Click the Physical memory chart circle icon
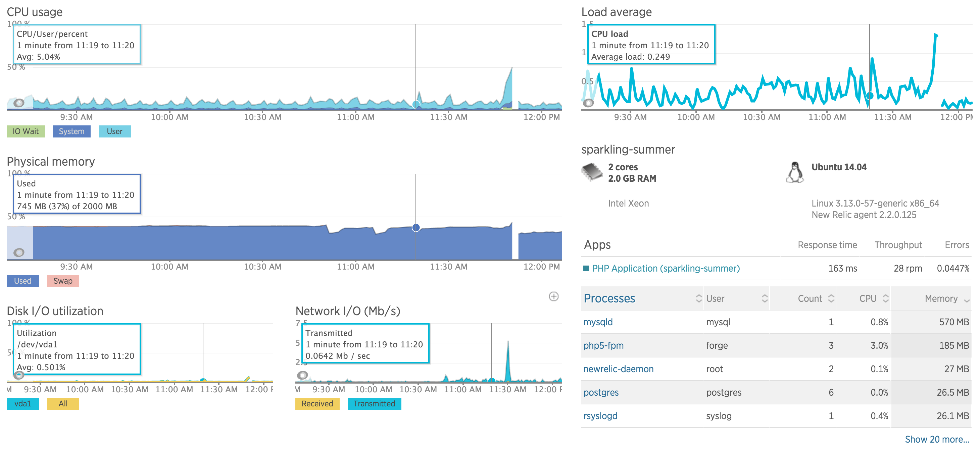980x454 pixels. (19, 252)
